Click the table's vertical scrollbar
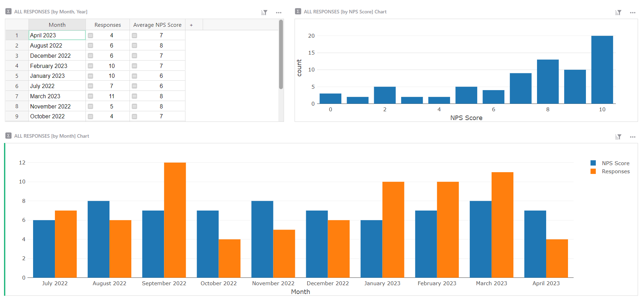 (281, 55)
